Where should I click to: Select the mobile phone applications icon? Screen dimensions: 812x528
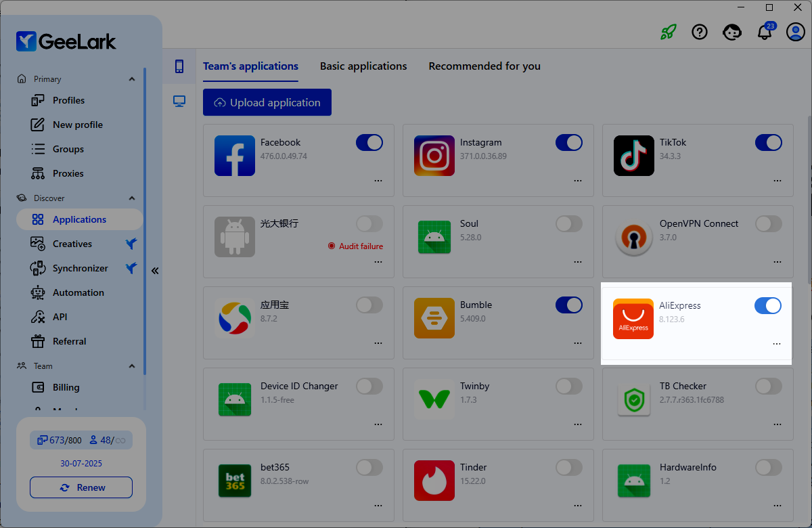179,66
